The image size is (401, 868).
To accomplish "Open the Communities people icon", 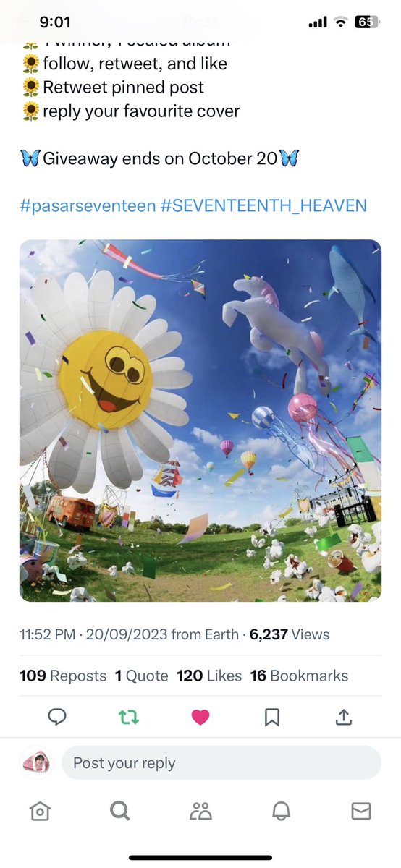I will 200,812.
